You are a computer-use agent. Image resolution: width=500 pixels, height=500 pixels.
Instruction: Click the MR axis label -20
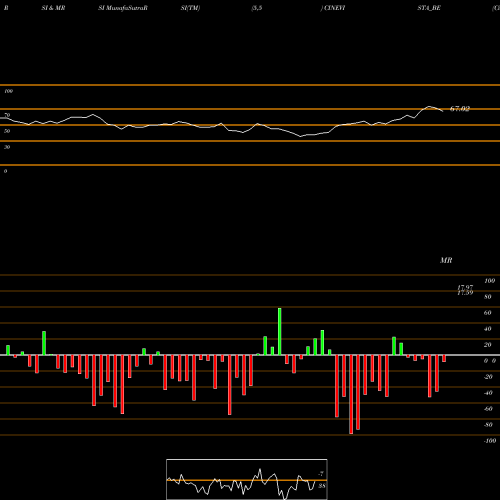[x=488, y=377]
